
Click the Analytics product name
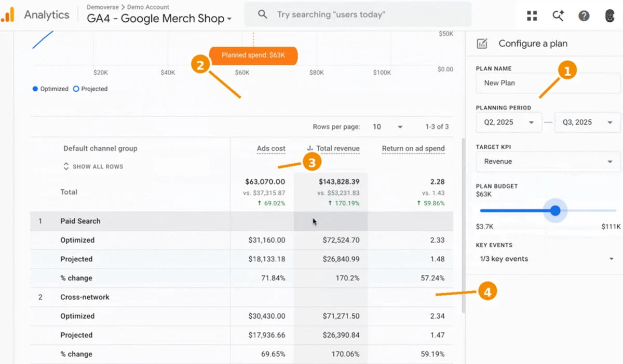click(47, 15)
